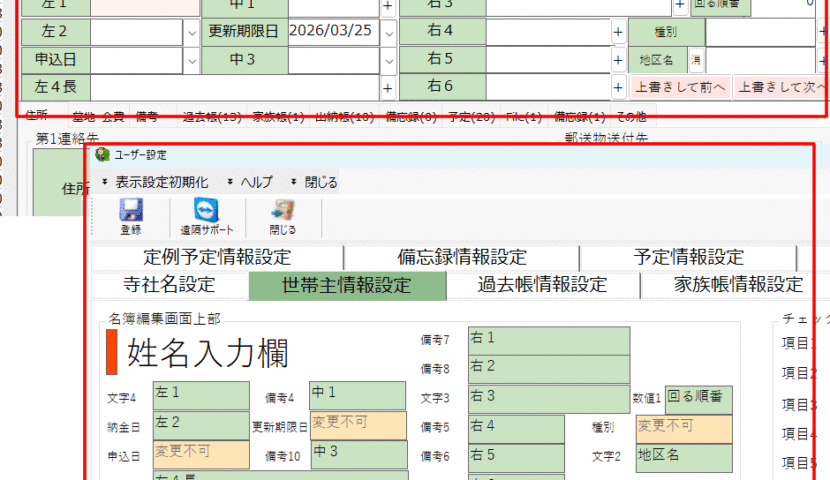Click the plus button beside 右4 field
This screenshot has width=830, height=480.
click(x=618, y=31)
